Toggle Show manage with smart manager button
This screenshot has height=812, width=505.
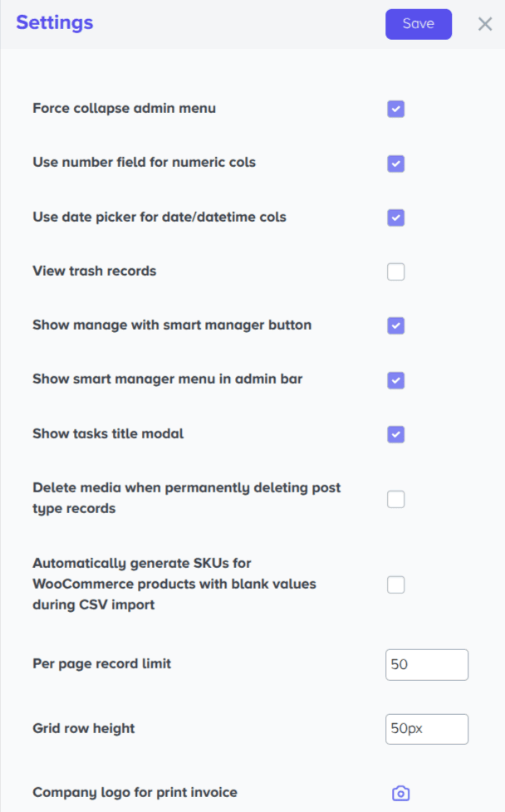[x=395, y=325]
